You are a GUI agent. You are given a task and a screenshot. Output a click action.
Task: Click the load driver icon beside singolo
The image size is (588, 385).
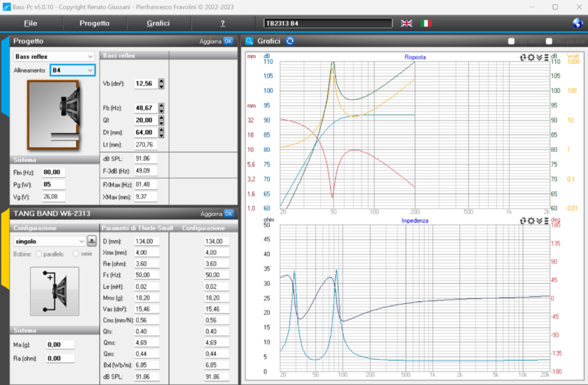[x=92, y=241]
